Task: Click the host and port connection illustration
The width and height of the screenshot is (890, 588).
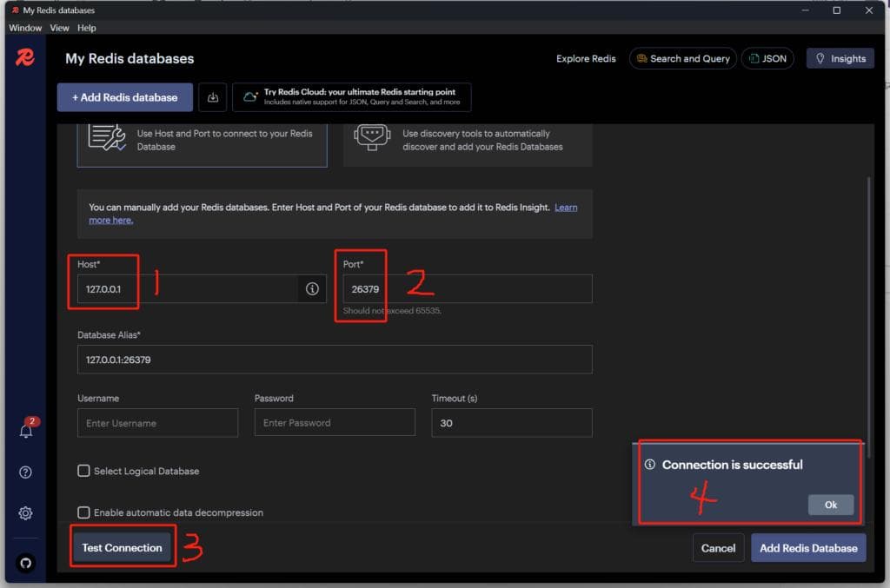Action: [x=107, y=138]
